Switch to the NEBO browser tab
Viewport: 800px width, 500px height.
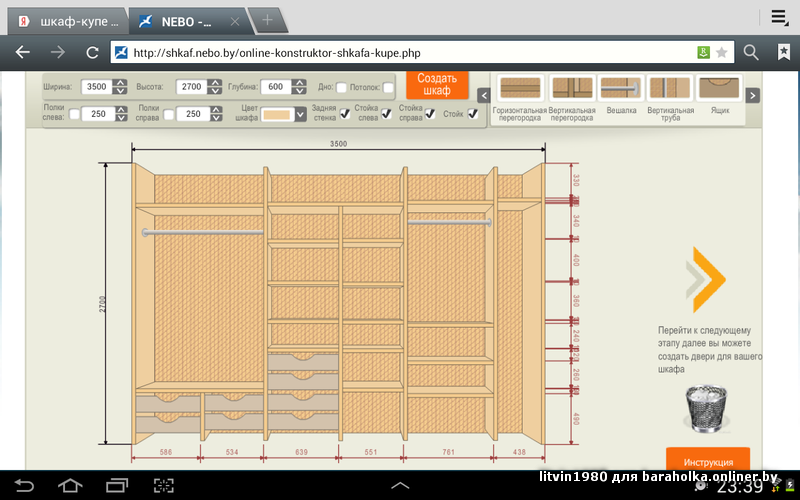(x=190, y=20)
